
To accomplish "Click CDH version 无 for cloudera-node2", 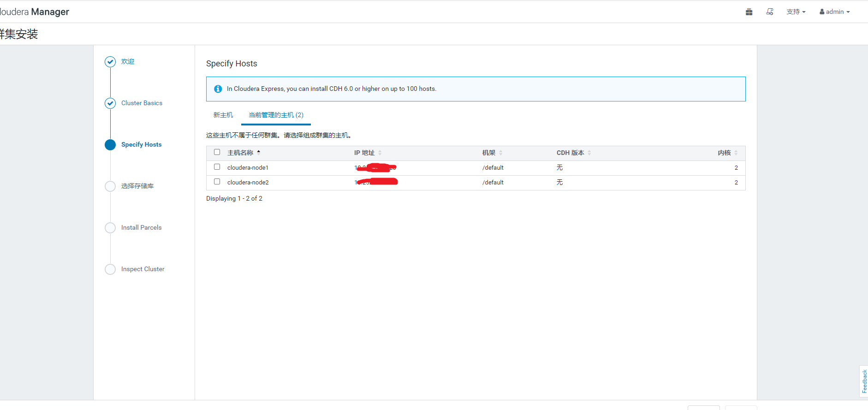I will pyautogui.click(x=559, y=183).
